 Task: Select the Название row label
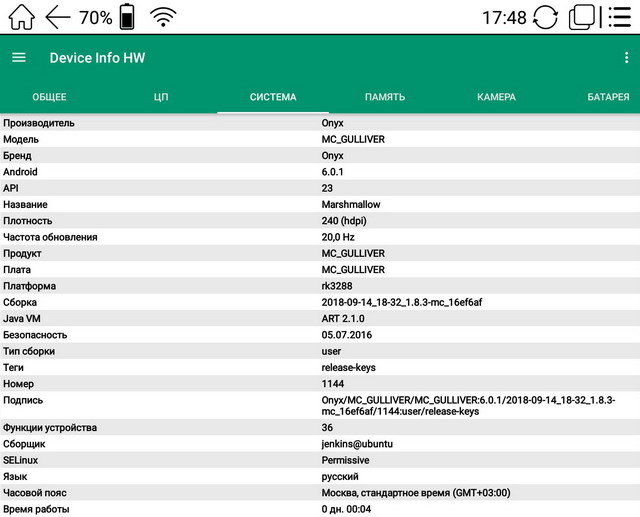coord(25,204)
